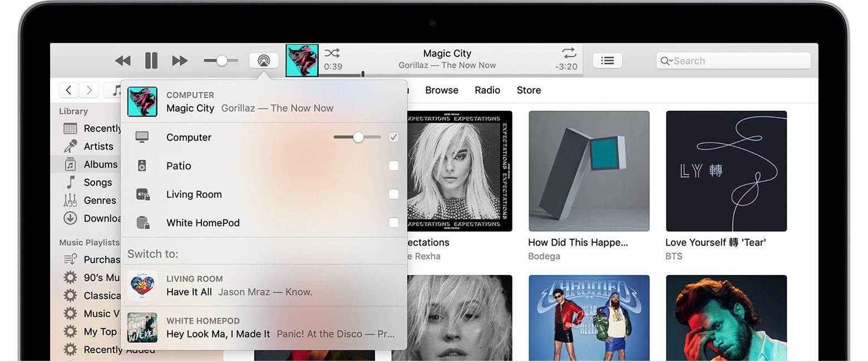868x362 pixels.
Task: Click the Magic City artwork in AirPlay popup
Action: [x=142, y=102]
